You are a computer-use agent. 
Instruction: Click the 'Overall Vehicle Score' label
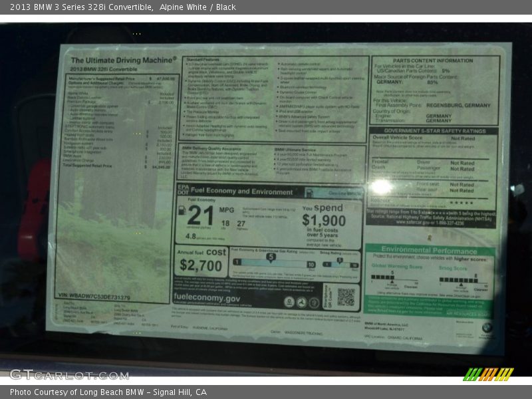(x=398, y=138)
